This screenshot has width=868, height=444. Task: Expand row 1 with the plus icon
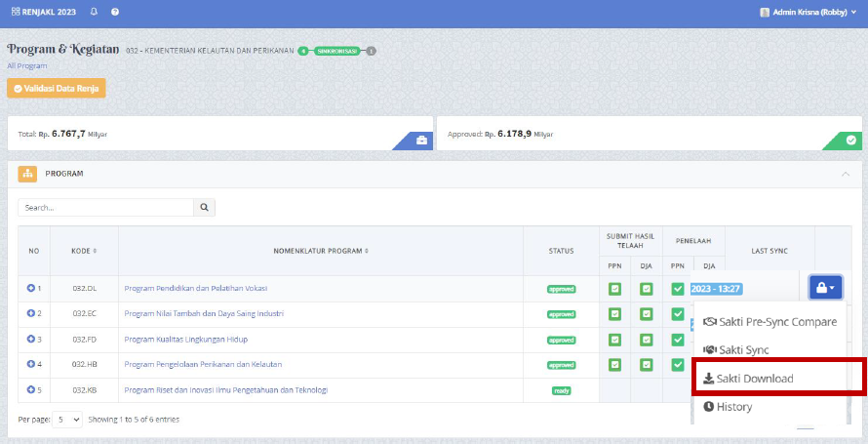(31, 289)
